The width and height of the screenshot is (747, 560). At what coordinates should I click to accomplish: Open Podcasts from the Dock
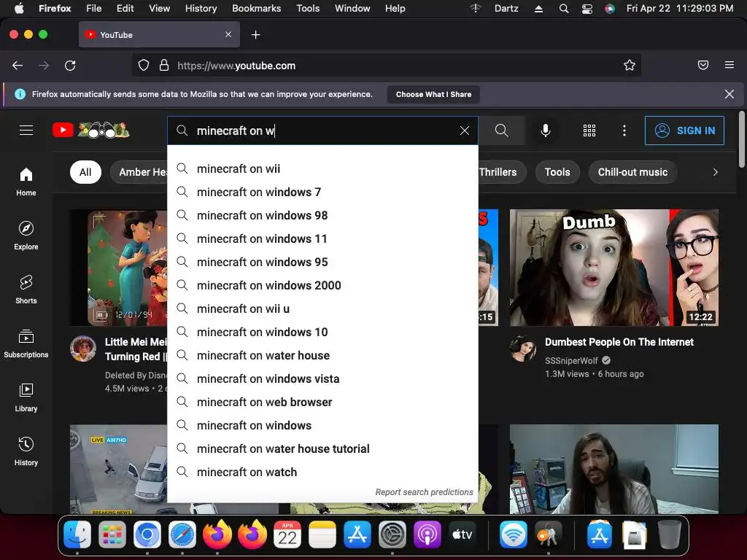coord(427,534)
